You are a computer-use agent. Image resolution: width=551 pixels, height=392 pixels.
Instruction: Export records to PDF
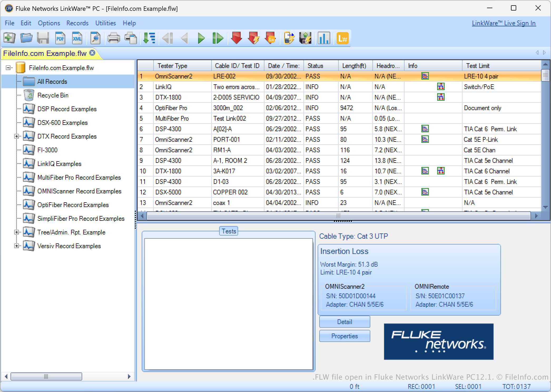60,38
